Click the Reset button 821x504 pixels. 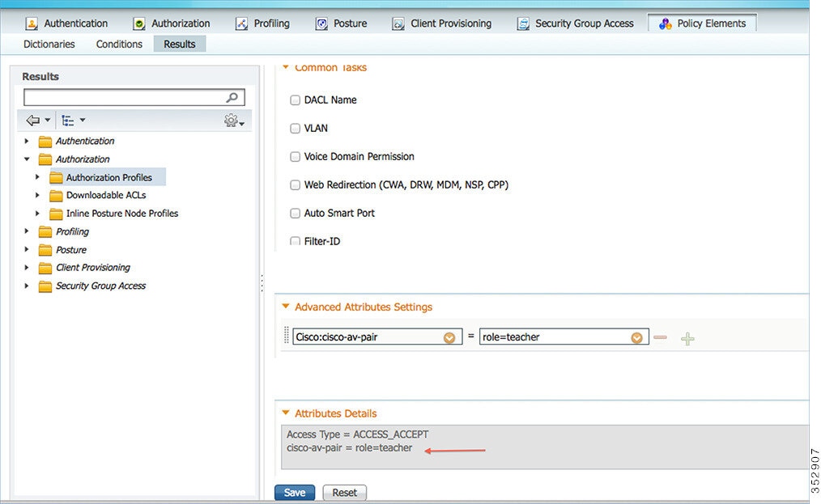point(345,493)
